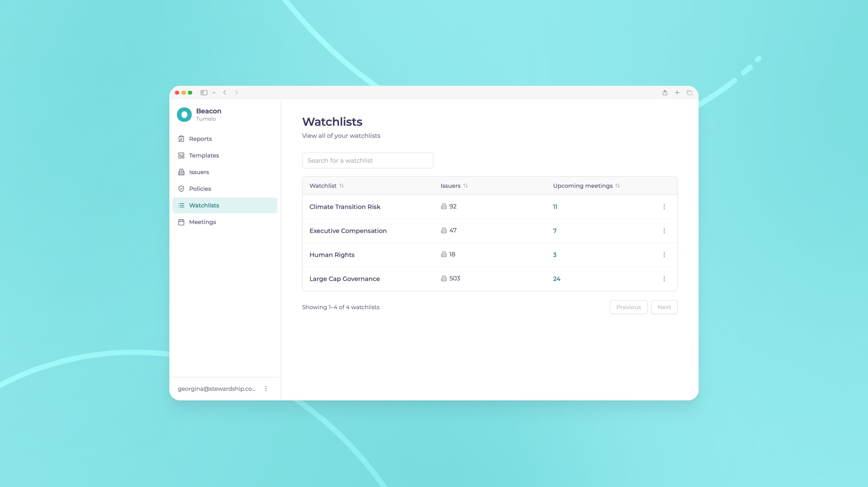Open more options for Large Cap Governance
This screenshot has width=868, height=487.
664,279
